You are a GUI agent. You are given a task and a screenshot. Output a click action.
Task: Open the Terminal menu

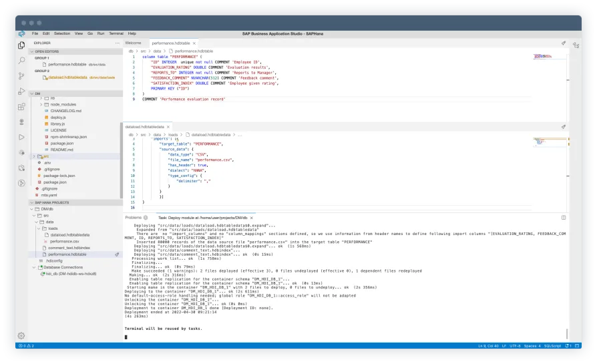(x=116, y=33)
